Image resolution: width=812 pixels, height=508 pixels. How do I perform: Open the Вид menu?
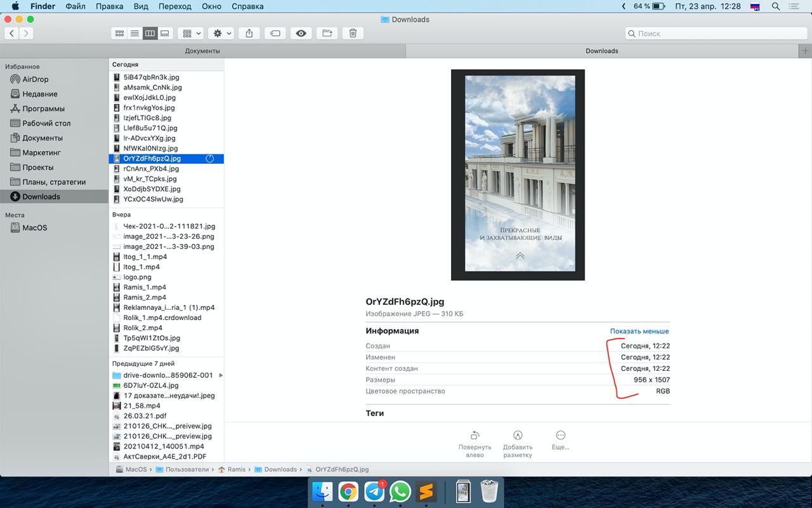(141, 6)
